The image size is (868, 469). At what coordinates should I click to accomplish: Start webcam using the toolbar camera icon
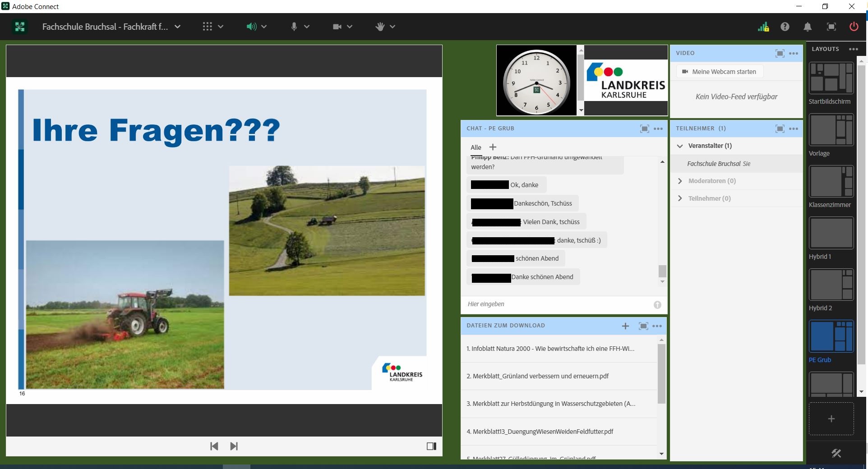337,27
